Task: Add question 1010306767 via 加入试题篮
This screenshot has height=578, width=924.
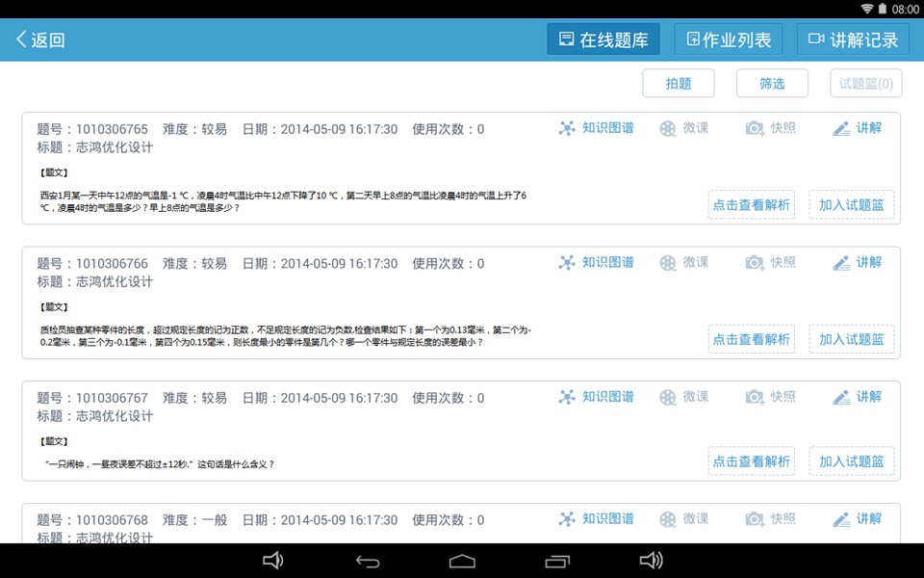Action: click(852, 461)
